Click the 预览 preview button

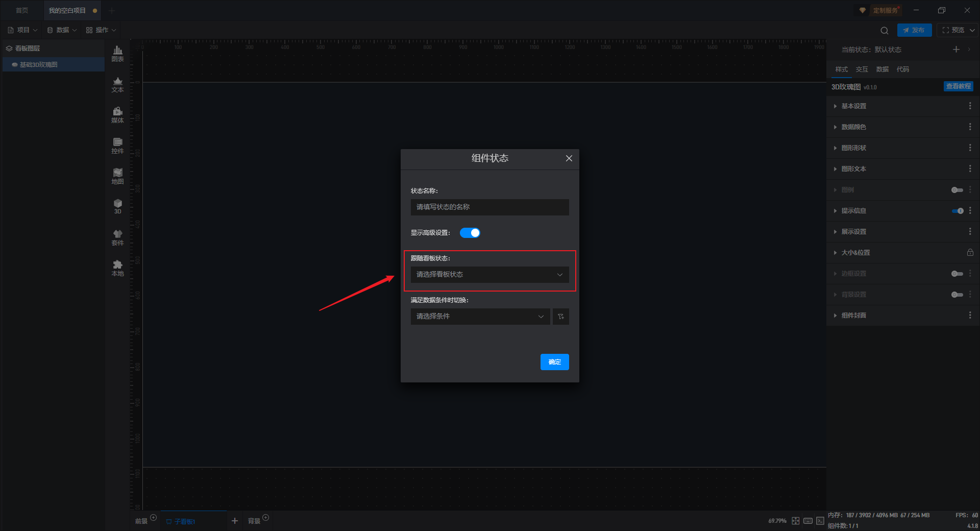[x=953, y=30]
